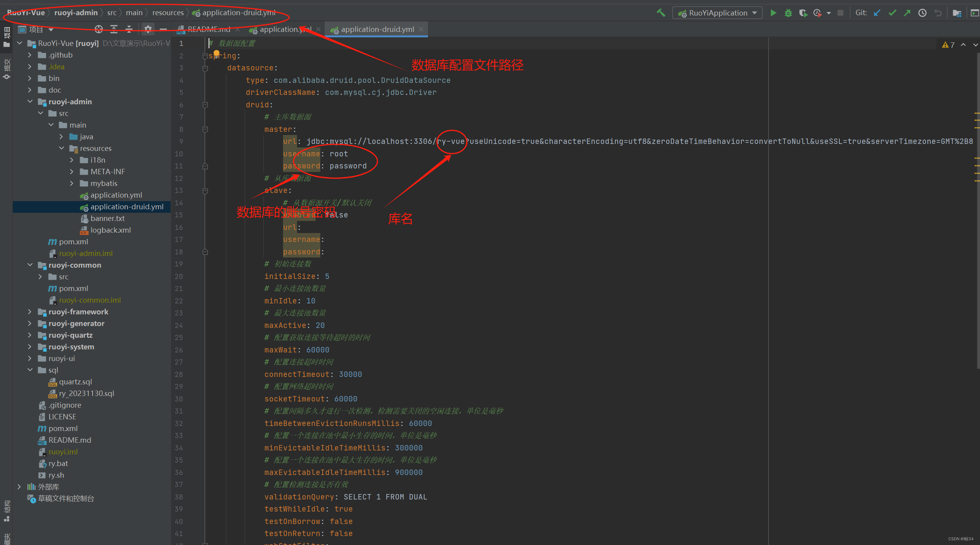The width and height of the screenshot is (980, 545).
Task: Start debugging with the bug icon
Action: (x=788, y=13)
